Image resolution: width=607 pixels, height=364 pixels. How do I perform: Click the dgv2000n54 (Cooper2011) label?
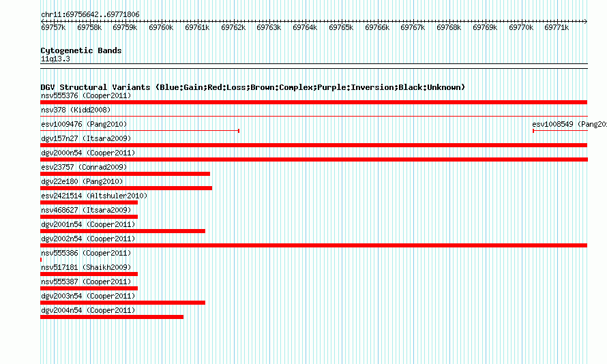[88, 153]
